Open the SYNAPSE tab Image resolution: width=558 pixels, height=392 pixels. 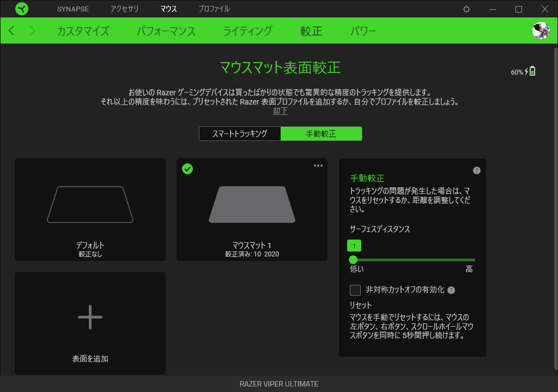pos(73,9)
